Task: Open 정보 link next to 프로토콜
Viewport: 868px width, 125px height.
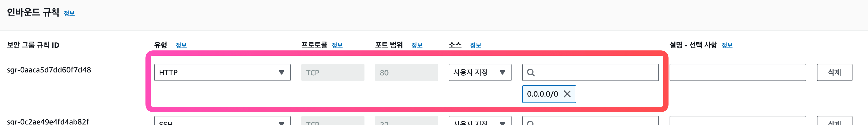Action: [337, 45]
